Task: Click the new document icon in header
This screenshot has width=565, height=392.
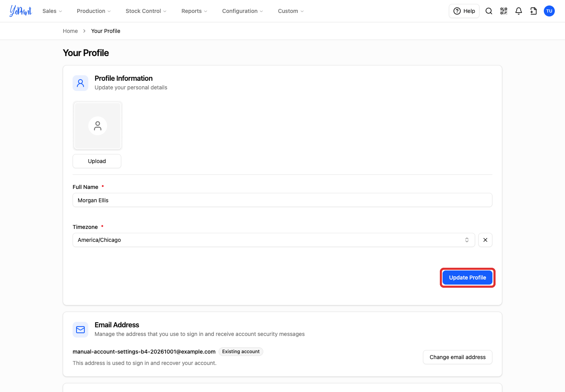Action: coord(534,11)
